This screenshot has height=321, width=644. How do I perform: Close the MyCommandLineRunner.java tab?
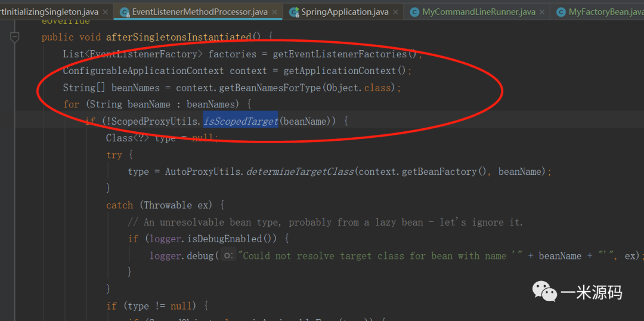click(543, 12)
